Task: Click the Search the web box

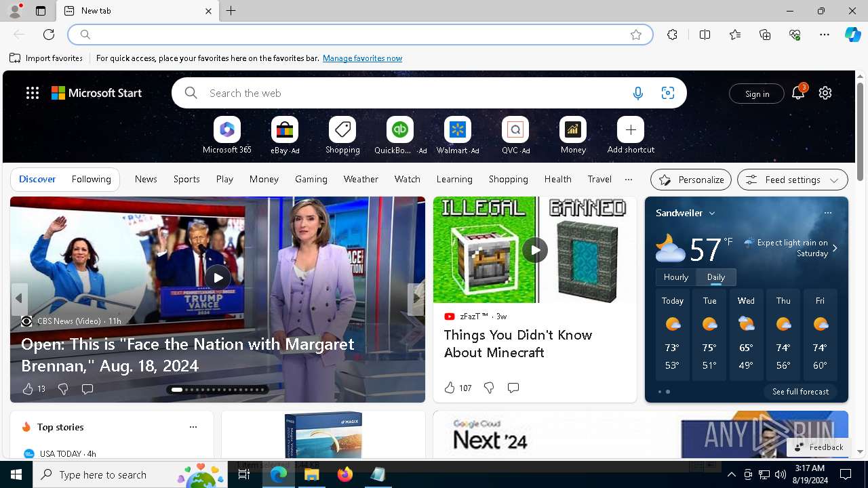Action: (429, 93)
